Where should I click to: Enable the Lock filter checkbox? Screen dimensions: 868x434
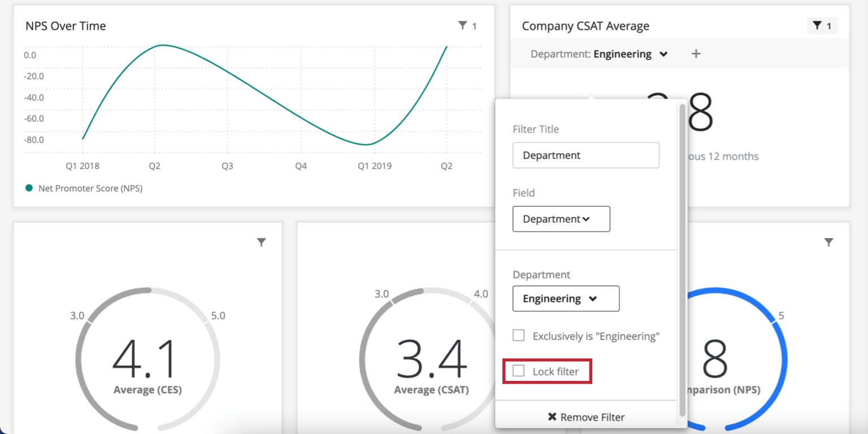pyautogui.click(x=518, y=371)
